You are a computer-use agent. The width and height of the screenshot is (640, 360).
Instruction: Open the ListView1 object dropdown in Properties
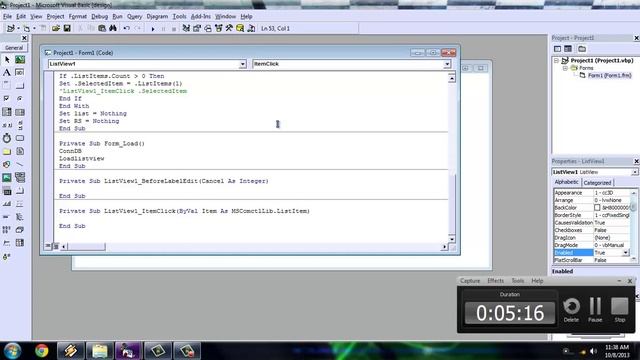point(635,172)
